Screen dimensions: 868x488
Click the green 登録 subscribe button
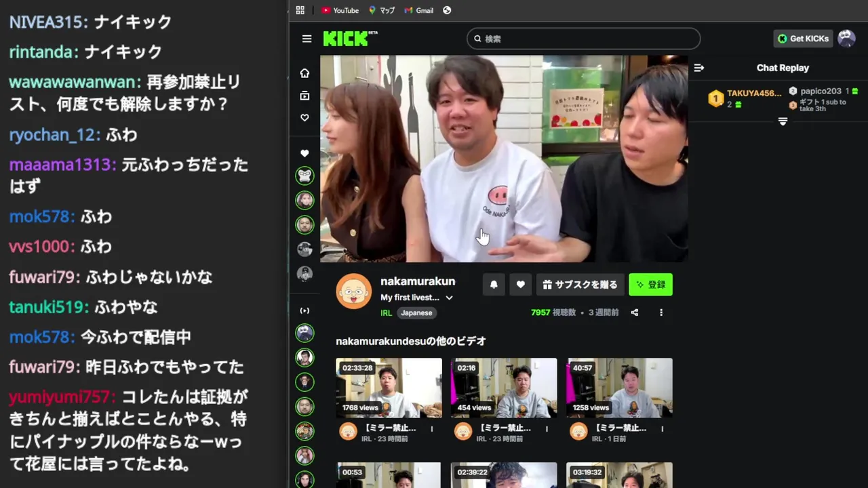[650, 285]
